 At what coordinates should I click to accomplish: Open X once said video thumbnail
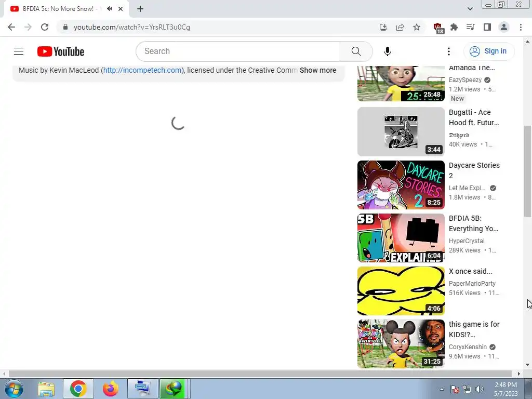tap(401, 290)
